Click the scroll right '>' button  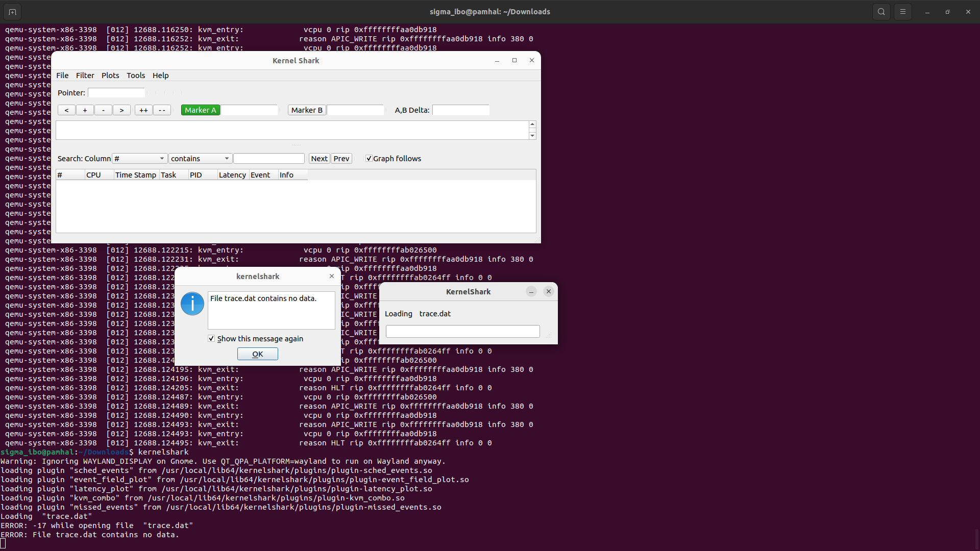(x=121, y=110)
